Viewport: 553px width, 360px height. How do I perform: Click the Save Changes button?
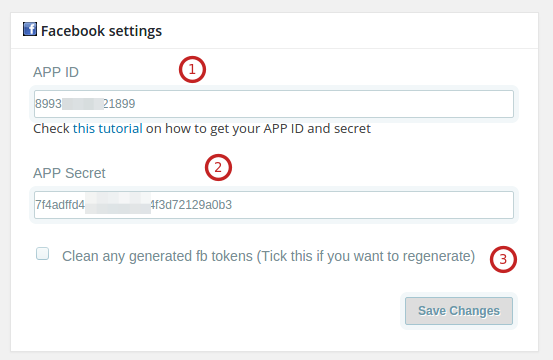459,311
